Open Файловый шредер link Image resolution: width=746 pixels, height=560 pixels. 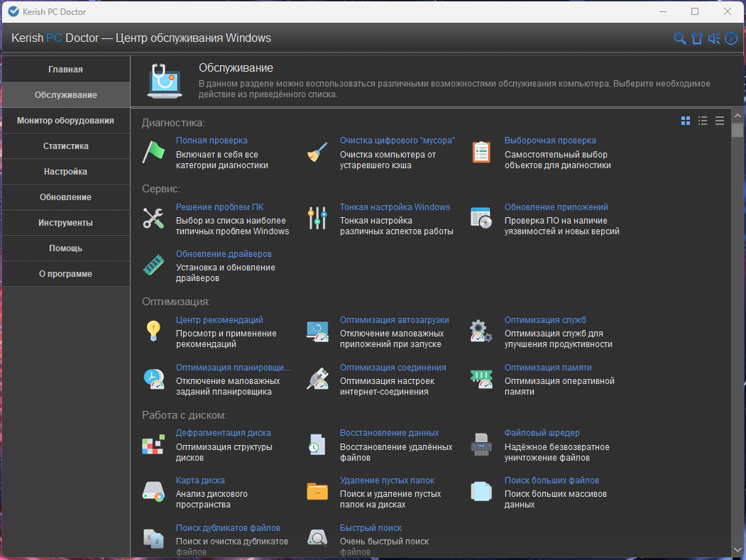pos(542,433)
